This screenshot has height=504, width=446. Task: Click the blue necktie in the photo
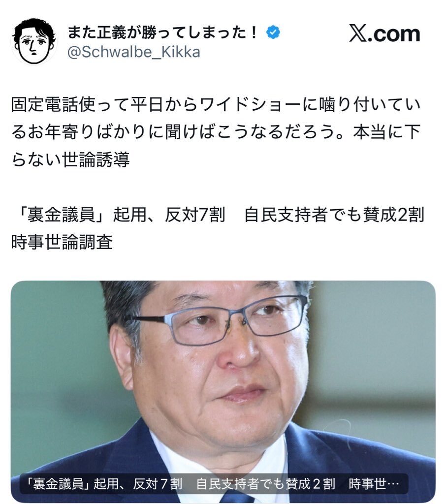pos(237,498)
